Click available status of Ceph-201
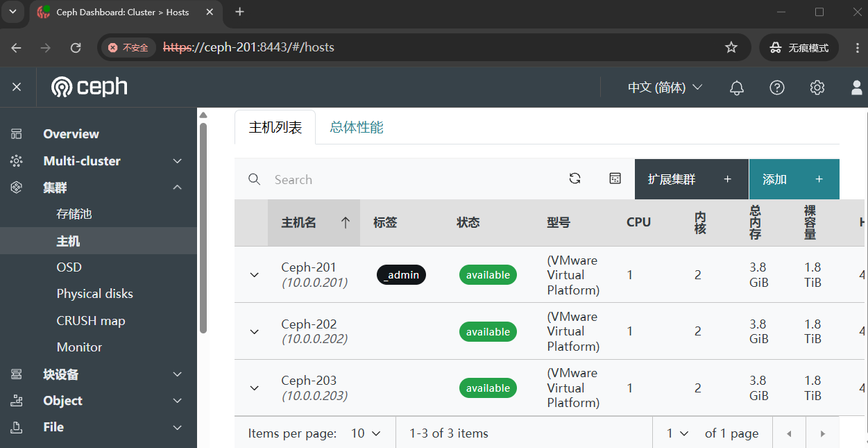The image size is (868, 448). (x=488, y=275)
